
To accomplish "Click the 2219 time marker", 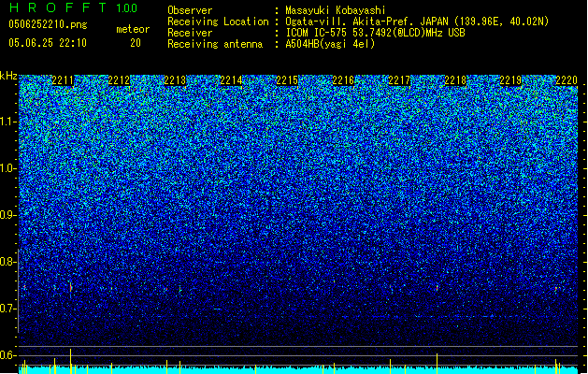I will 510,80.
